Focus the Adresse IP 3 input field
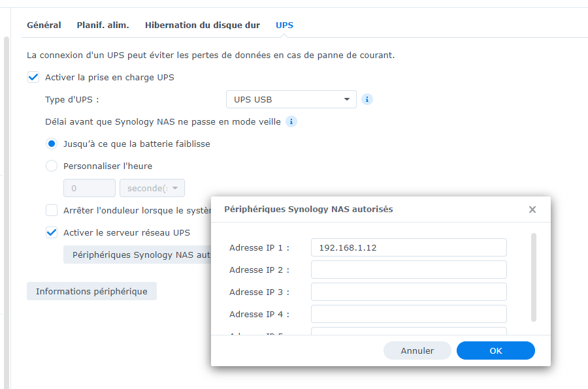This screenshot has width=588, height=389. pos(408,292)
